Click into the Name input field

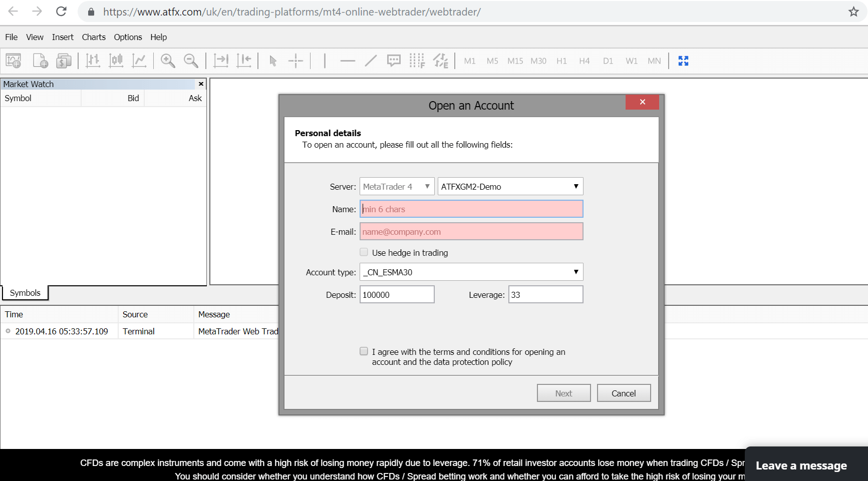471,209
